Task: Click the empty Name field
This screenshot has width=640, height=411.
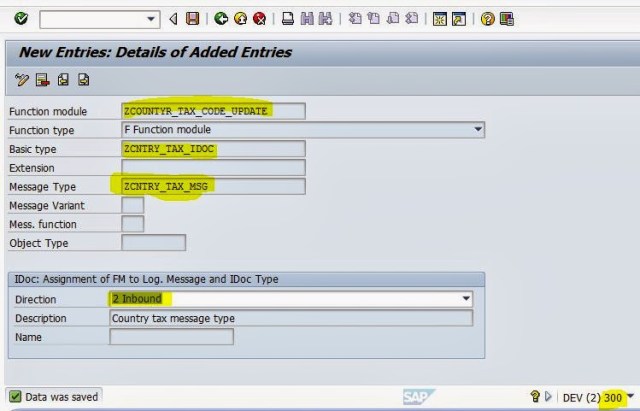Action: (171, 337)
